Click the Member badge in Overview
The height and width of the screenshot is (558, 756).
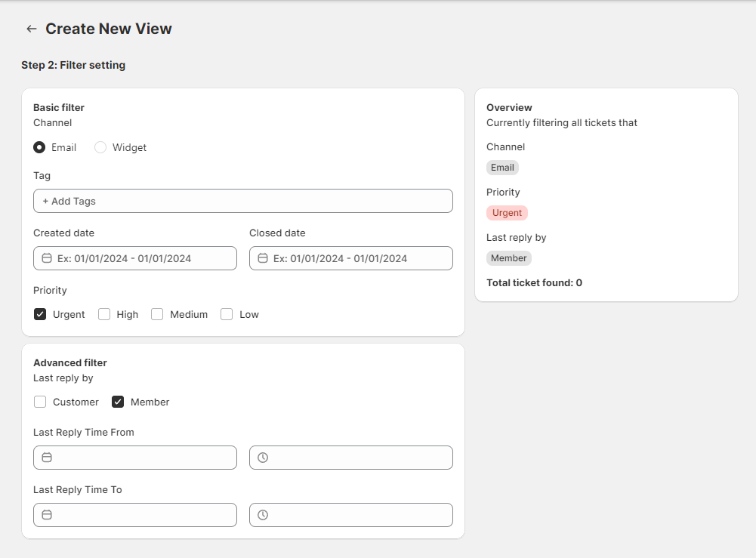click(x=509, y=258)
